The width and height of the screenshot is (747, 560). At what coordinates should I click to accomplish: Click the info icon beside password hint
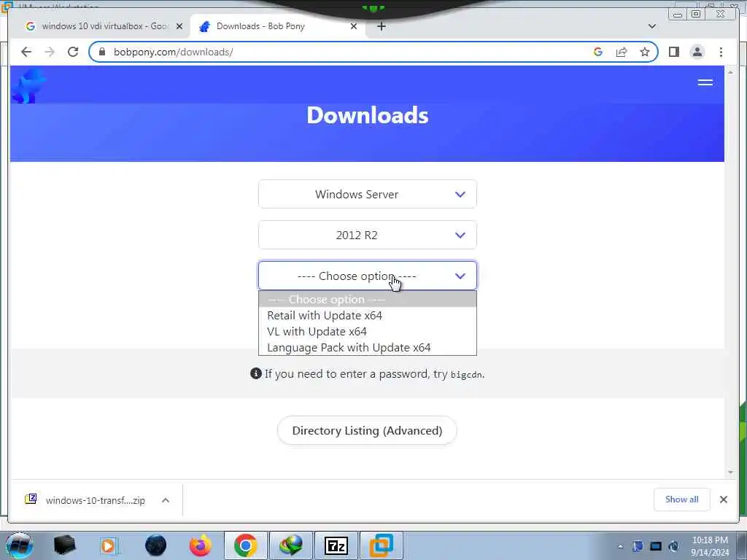coord(256,373)
